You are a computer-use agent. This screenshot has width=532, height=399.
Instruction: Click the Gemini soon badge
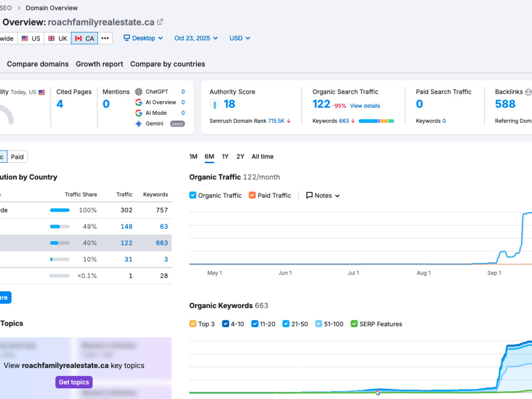click(177, 124)
